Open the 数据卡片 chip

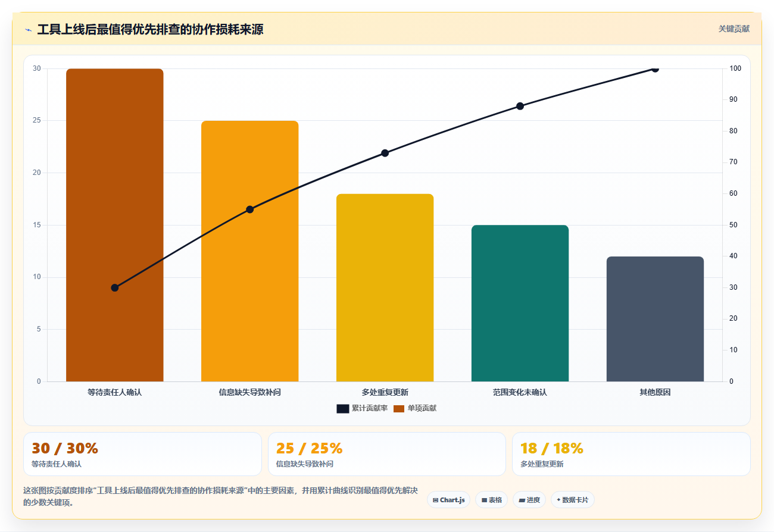point(572,500)
